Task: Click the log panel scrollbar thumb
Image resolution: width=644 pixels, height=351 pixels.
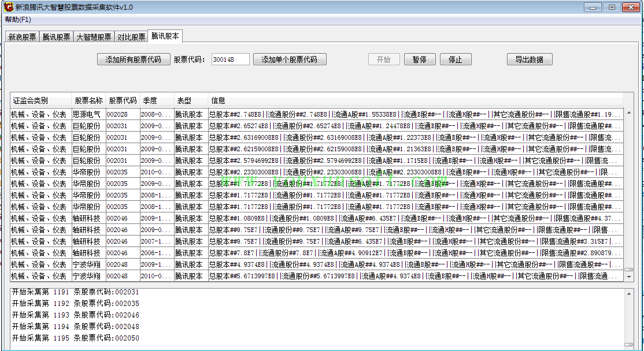Action: (x=628, y=345)
